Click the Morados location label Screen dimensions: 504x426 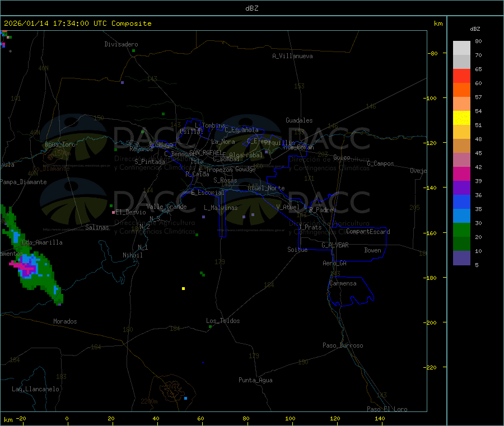[66, 321]
